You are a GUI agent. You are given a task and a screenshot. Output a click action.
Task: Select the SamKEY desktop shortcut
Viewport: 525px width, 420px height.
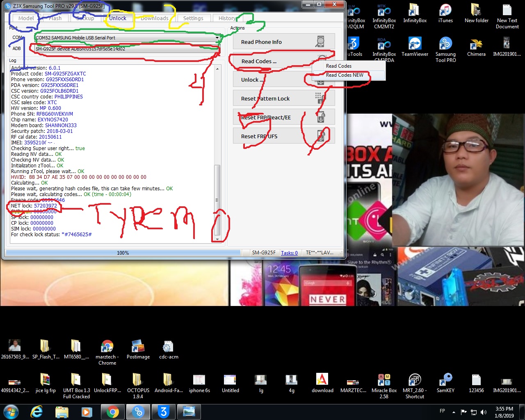(445, 383)
